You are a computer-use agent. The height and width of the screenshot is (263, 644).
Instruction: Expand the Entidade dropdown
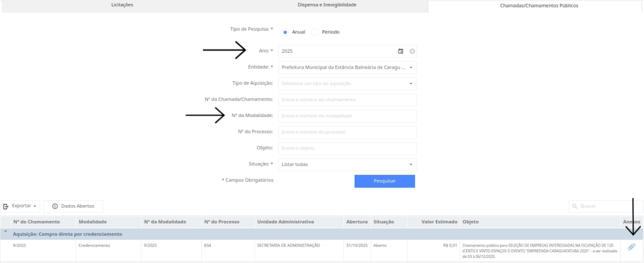pos(411,67)
